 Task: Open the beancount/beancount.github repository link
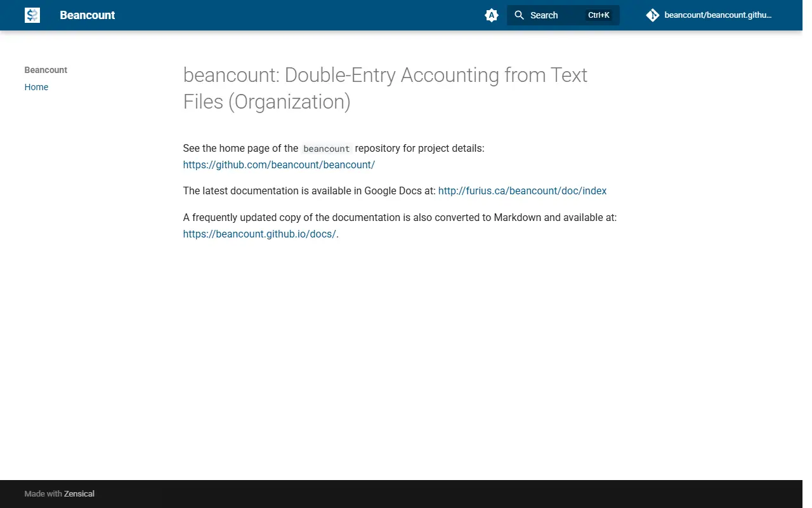[709, 15]
